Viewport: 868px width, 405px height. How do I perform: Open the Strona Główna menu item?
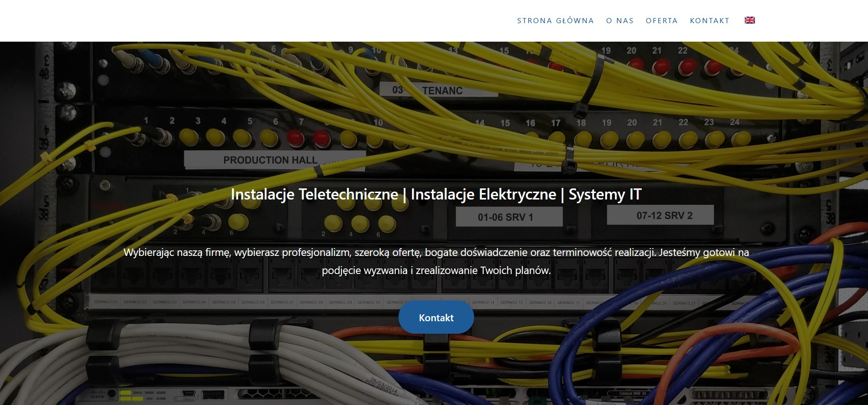[x=555, y=20]
